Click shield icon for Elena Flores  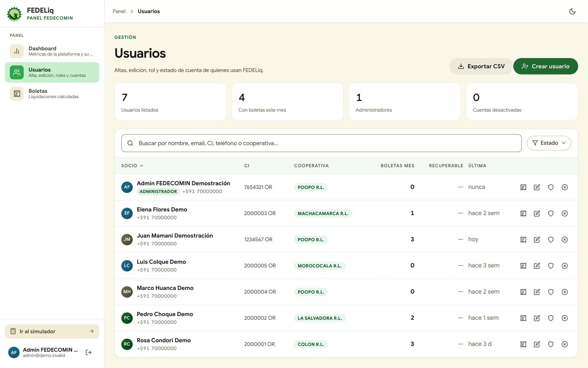click(x=551, y=213)
